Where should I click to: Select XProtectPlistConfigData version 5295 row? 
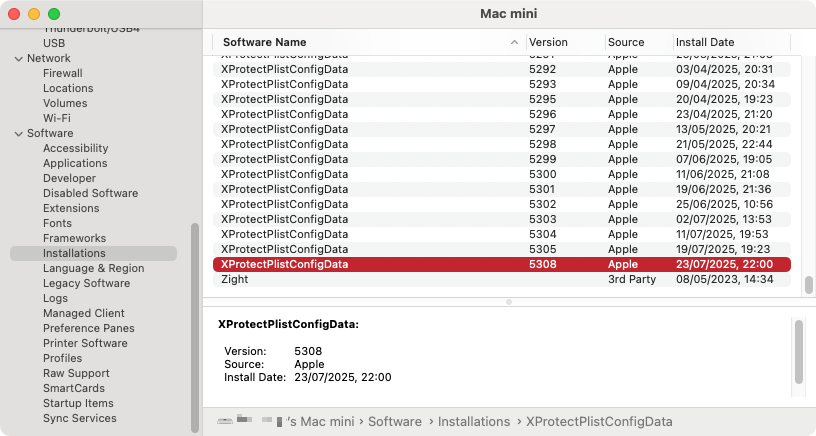502,99
